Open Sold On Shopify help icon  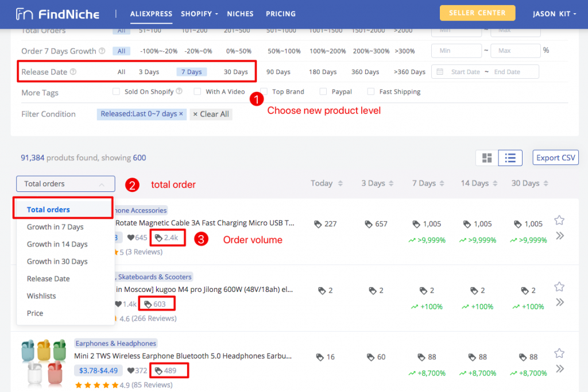click(179, 91)
